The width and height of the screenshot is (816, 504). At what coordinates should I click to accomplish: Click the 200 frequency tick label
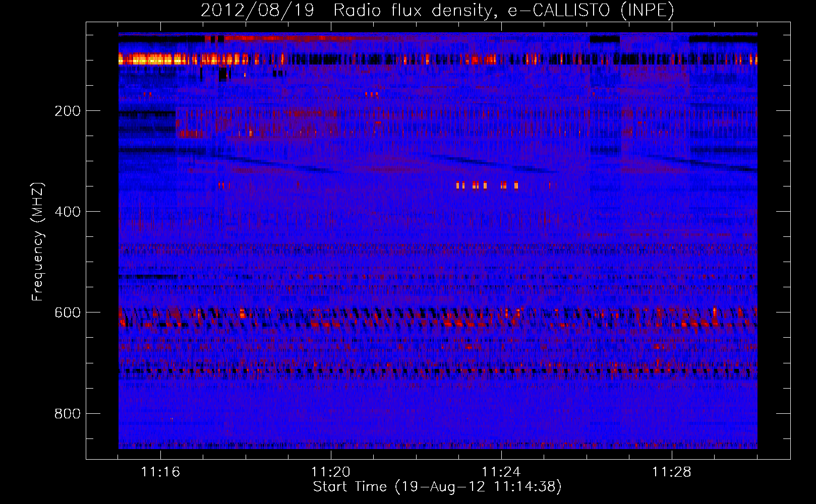pyautogui.click(x=68, y=111)
